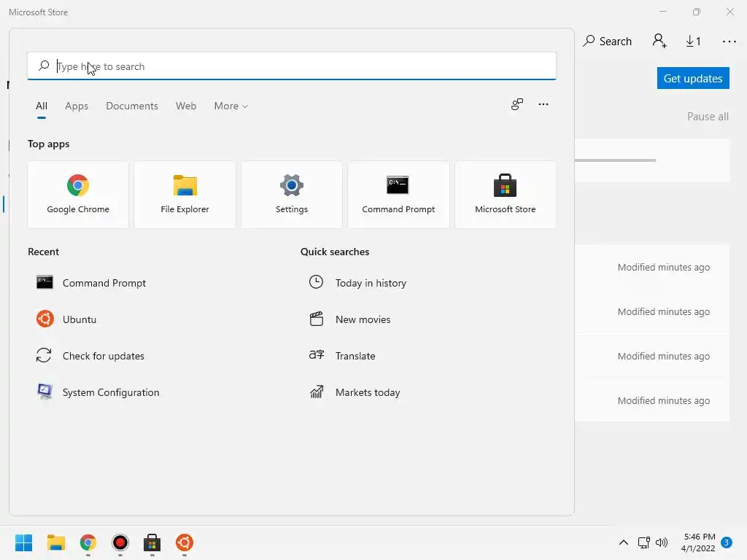747x560 pixels.
Task: Click the red recorder taskbar icon
Action: point(120,542)
